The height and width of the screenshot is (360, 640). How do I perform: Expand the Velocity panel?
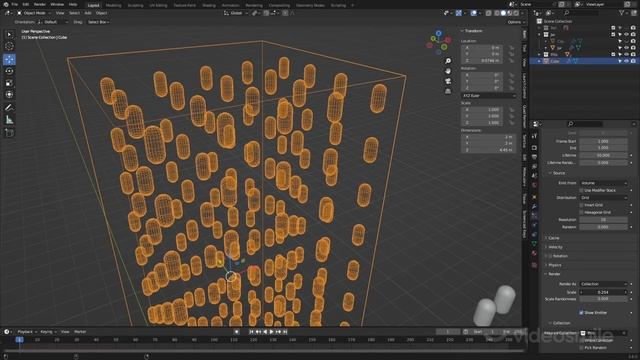[555, 247]
